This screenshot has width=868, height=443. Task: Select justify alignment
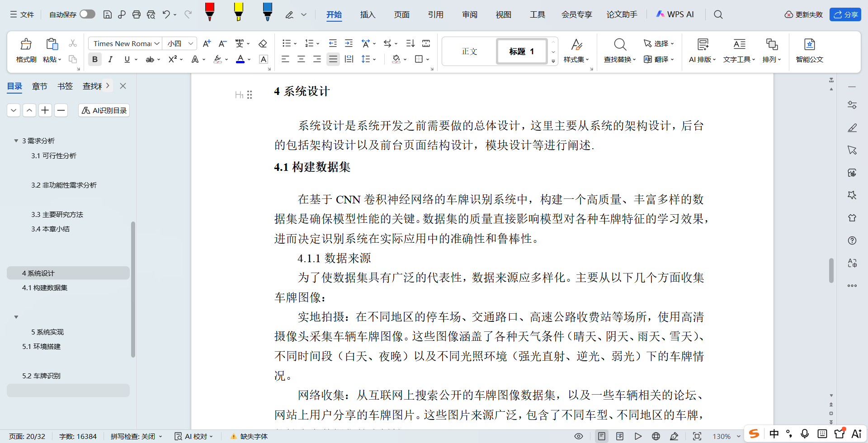333,59
